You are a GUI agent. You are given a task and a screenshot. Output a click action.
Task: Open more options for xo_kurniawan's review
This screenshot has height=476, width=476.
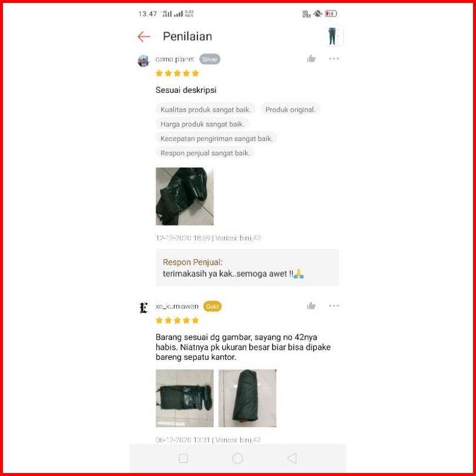pos(334,306)
